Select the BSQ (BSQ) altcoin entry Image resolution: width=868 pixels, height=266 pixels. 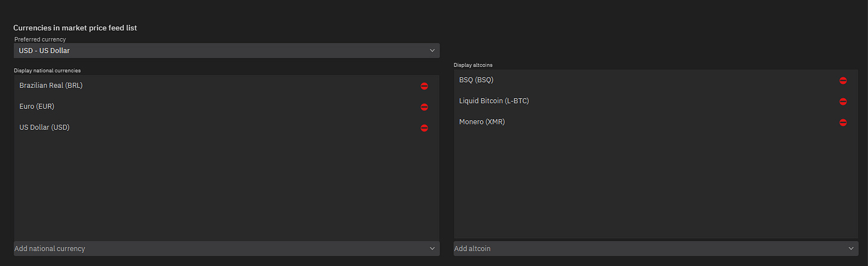[656, 80]
